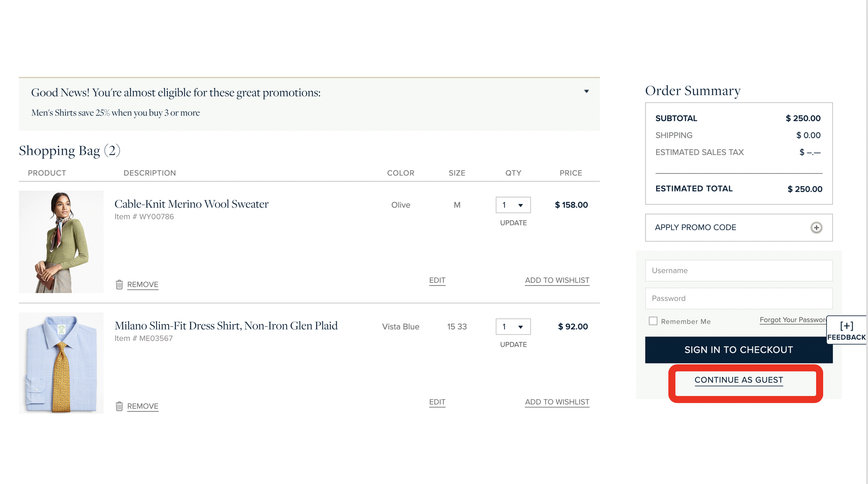Open quantity dropdown for the Milano Dress Shirt

pos(513,327)
